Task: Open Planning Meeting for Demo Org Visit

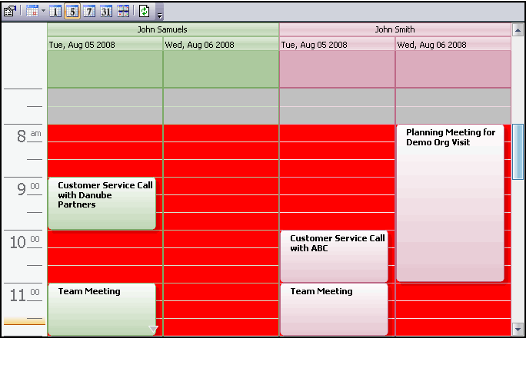Action: coord(450,203)
